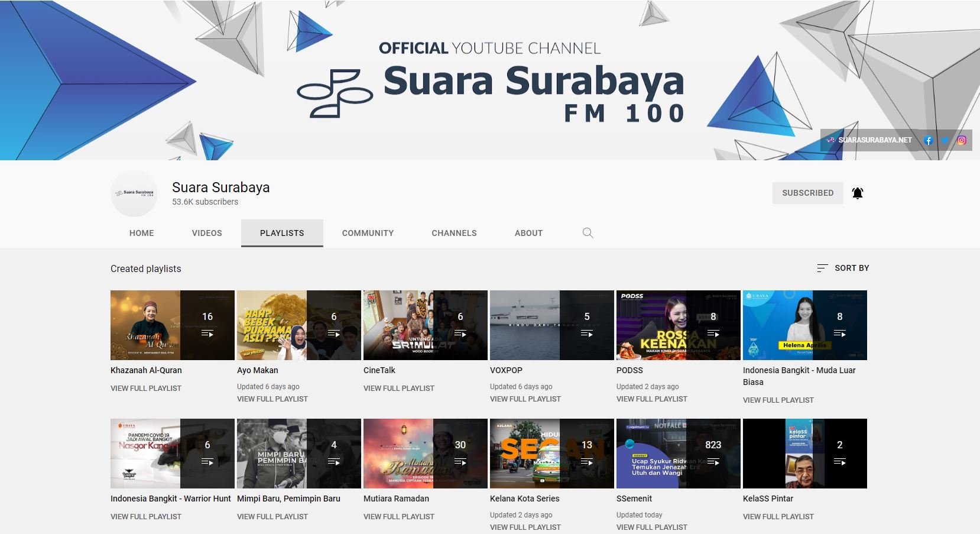View full playlist for Indonesia Bangkit Muda Luar Biasa
The width and height of the screenshot is (980, 534).
(x=778, y=400)
